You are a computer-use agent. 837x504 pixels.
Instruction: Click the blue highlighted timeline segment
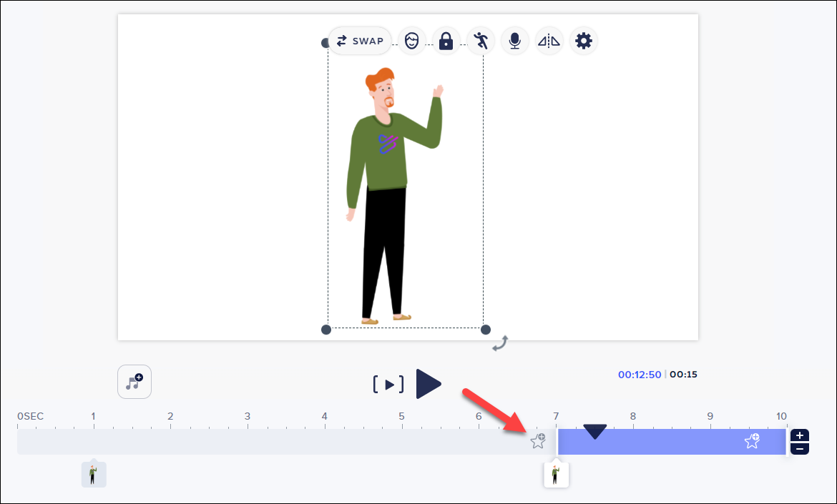pos(672,442)
